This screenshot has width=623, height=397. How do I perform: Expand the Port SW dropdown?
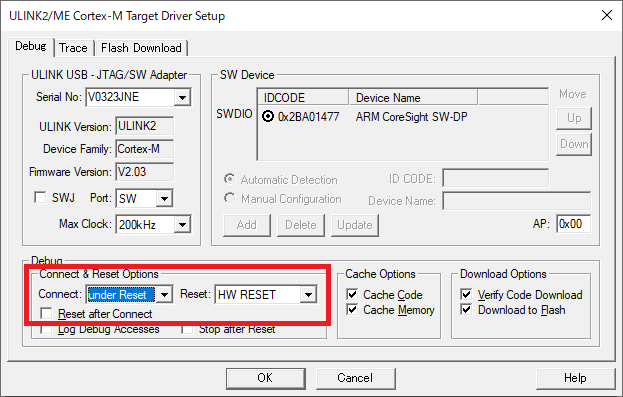click(x=164, y=198)
